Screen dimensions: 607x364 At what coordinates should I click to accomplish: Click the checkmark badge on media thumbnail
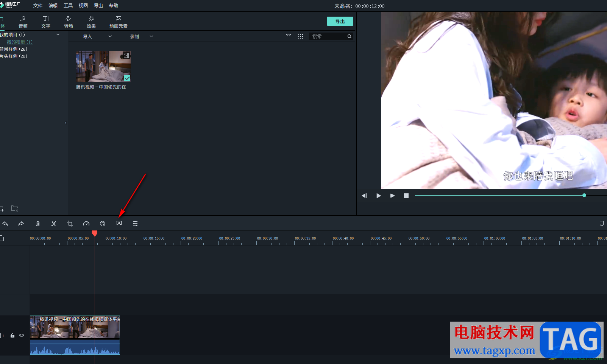click(x=127, y=78)
